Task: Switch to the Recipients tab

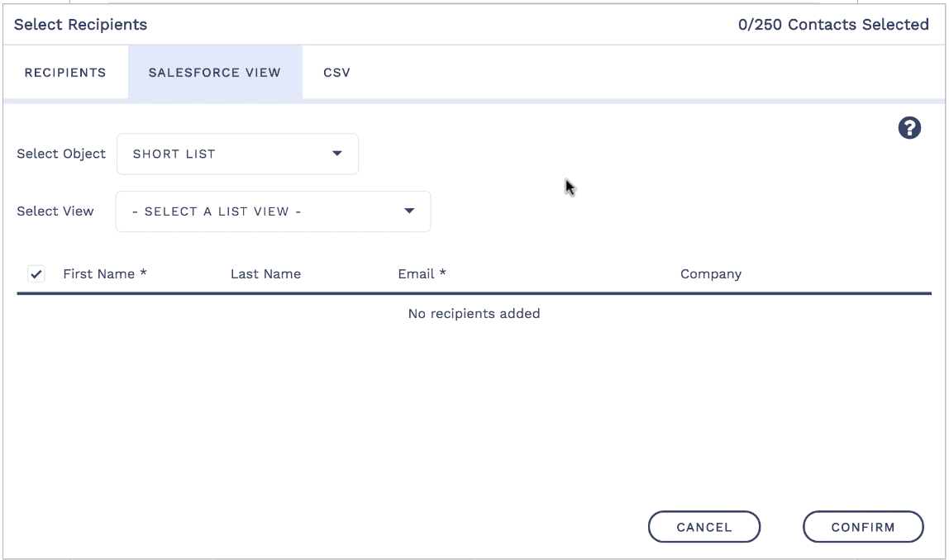Action: point(65,73)
